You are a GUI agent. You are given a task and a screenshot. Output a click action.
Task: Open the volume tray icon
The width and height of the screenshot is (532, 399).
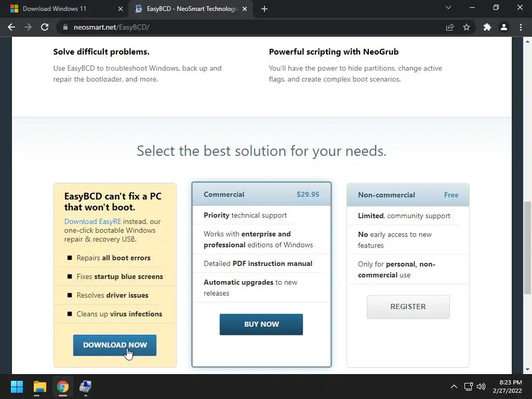tap(481, 387)
